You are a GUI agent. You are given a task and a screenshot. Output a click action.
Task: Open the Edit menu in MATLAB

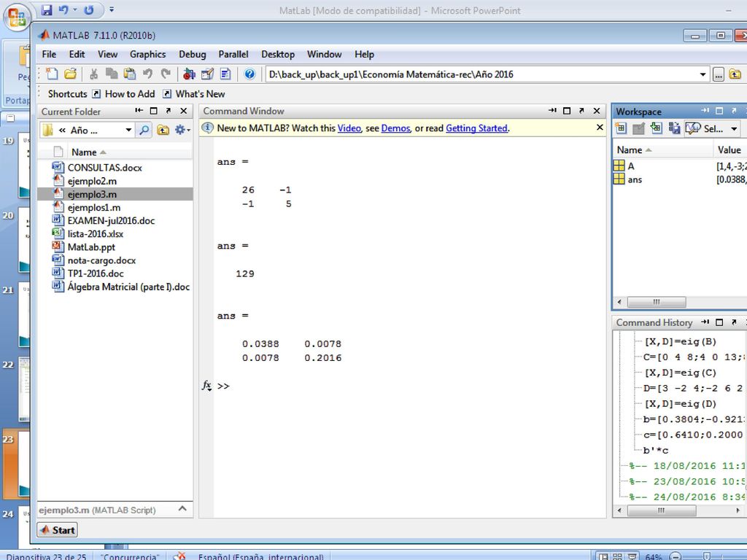tap(77, 54)
